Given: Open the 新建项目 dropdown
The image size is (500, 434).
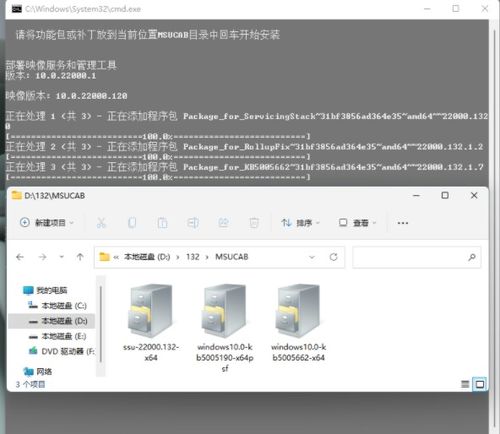Looking at the screenshot, I should [x=47, y=223].
